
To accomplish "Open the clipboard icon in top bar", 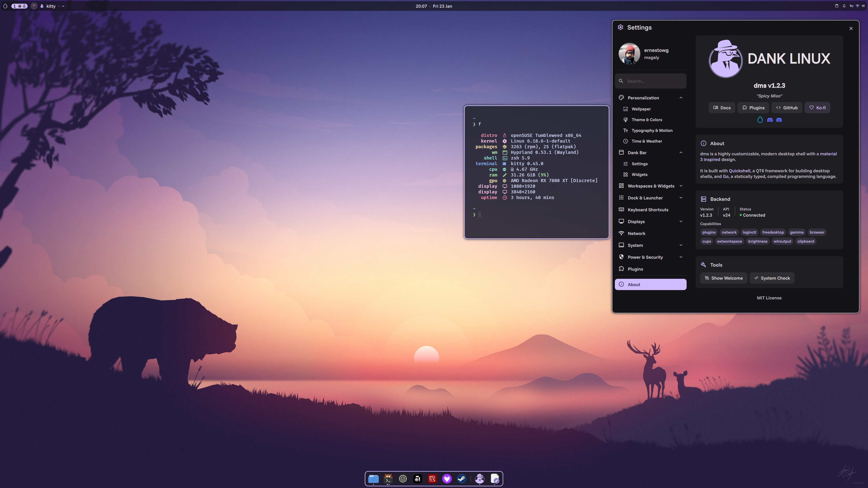I will click(837, 6).
